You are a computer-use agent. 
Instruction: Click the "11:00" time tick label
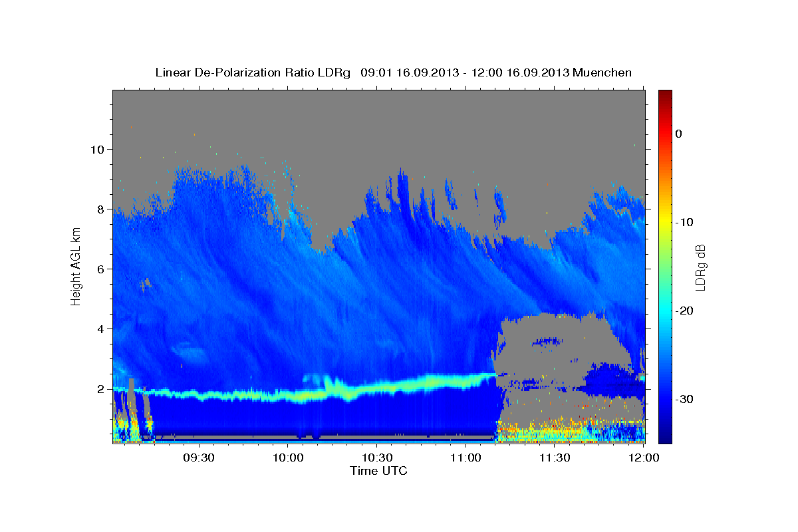(465, 458)
